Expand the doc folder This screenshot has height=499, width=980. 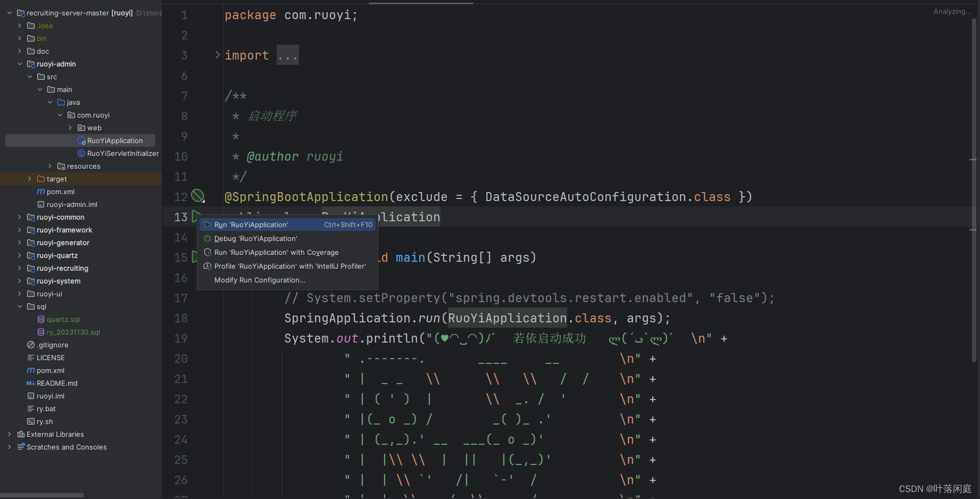[x=20, y=51]
